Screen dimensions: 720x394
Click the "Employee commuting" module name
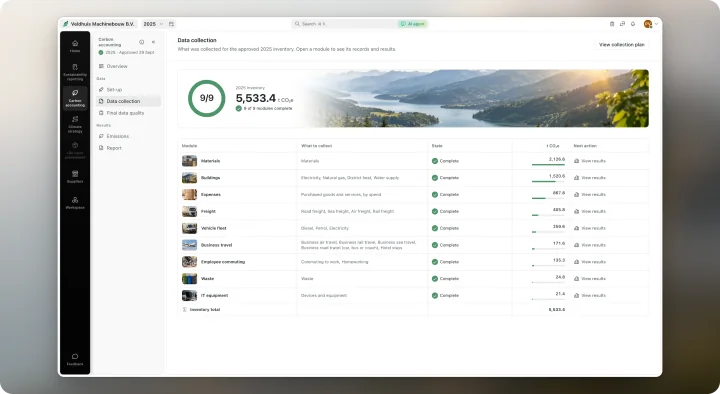click(223, 262)
